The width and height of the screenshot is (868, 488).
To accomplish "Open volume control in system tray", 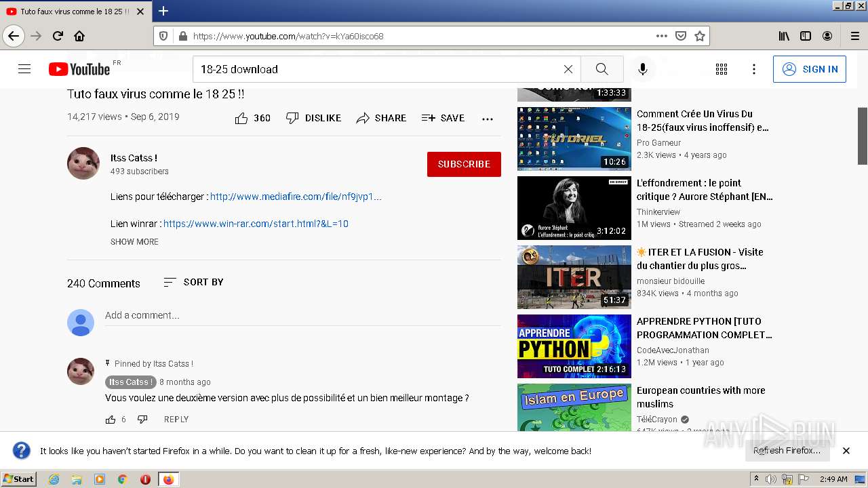I will 771,479.
